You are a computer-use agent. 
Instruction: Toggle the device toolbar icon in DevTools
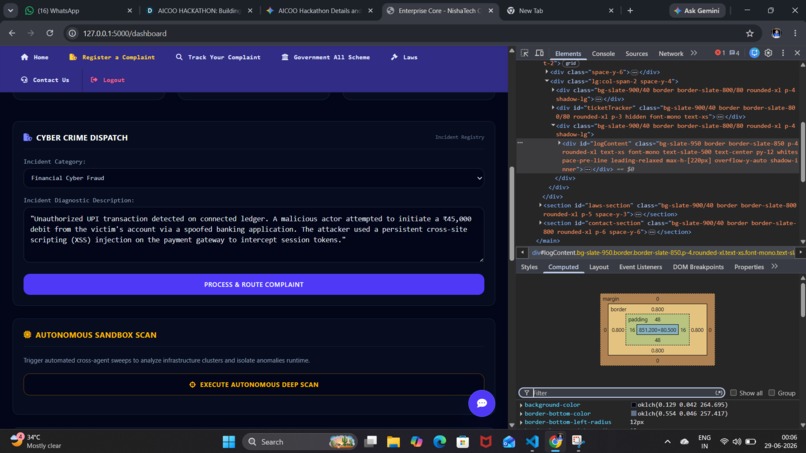(x=539, y=53)
